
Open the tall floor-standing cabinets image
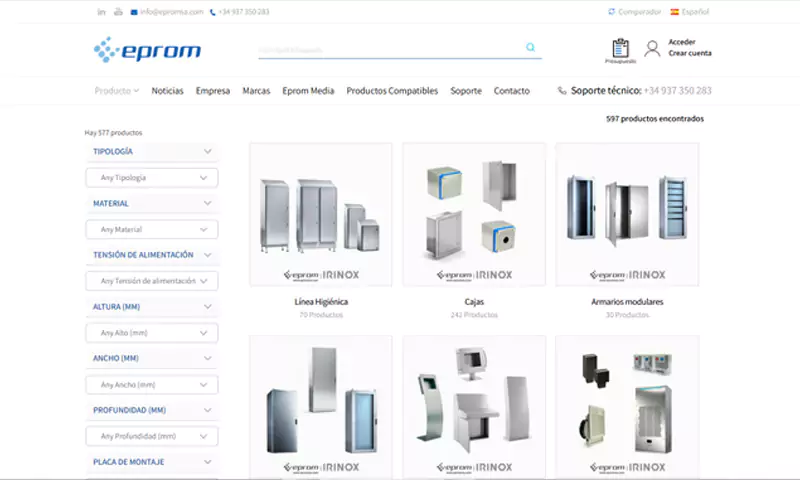pos(321,407)
